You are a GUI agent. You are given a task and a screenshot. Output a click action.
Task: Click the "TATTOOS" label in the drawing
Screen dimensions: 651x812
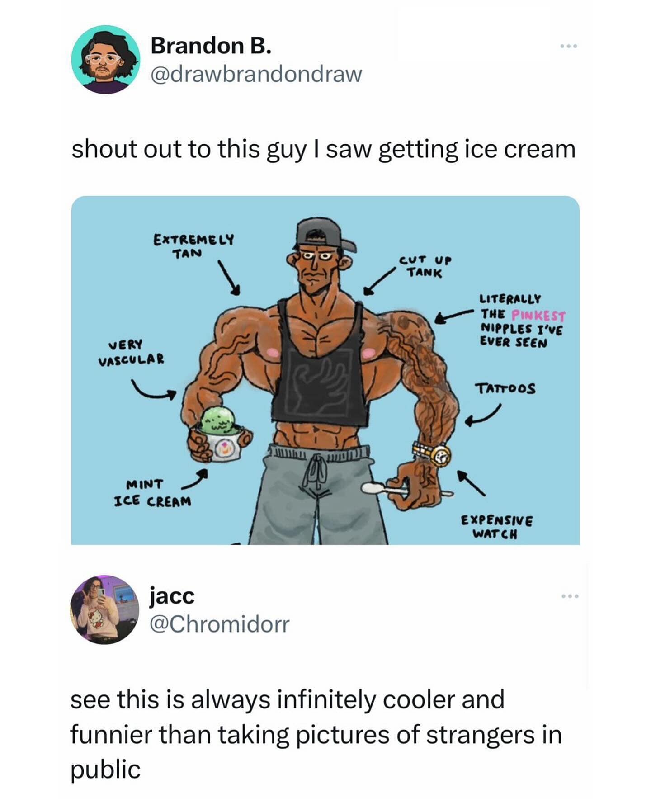click(505, 388)
